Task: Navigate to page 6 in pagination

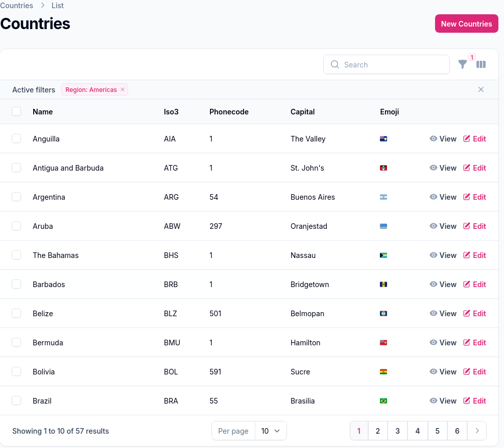Action: [x=457, y=431]
